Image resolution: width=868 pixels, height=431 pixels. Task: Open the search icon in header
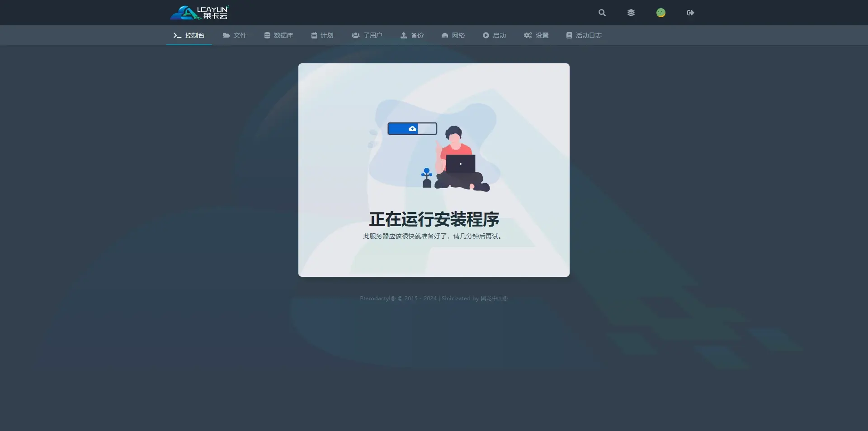(602, 13)
